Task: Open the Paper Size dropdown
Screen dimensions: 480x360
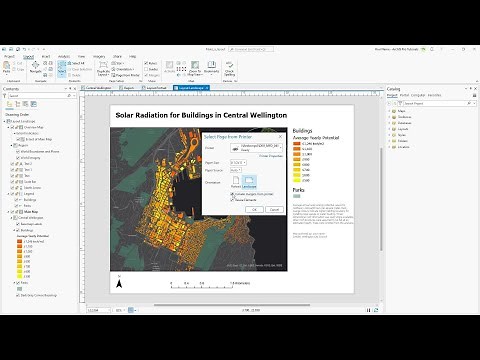Action: pos(238,163)
